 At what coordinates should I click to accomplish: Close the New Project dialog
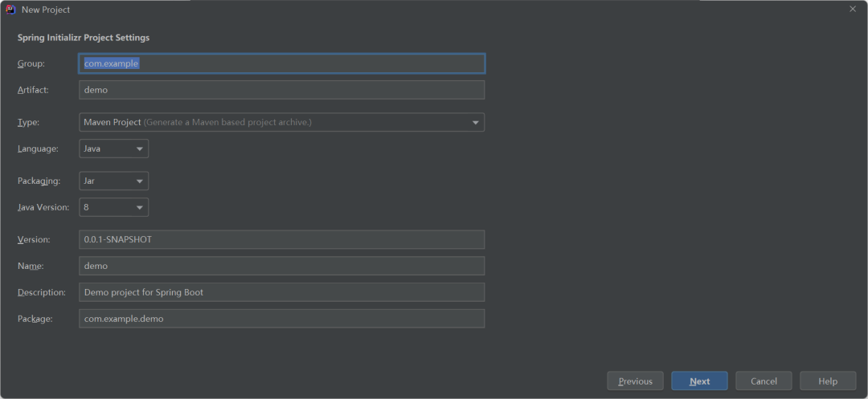853,9
